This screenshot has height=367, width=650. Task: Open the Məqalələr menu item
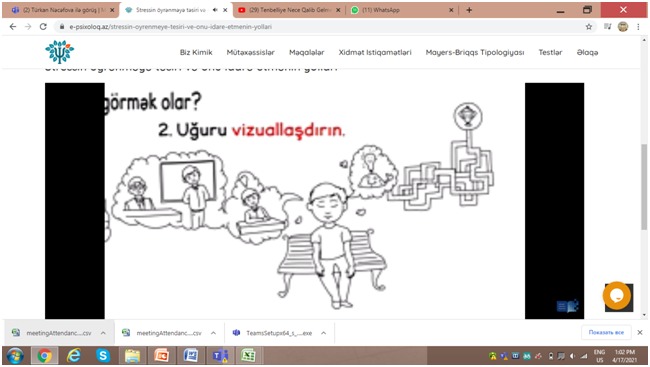click(307, 52)
